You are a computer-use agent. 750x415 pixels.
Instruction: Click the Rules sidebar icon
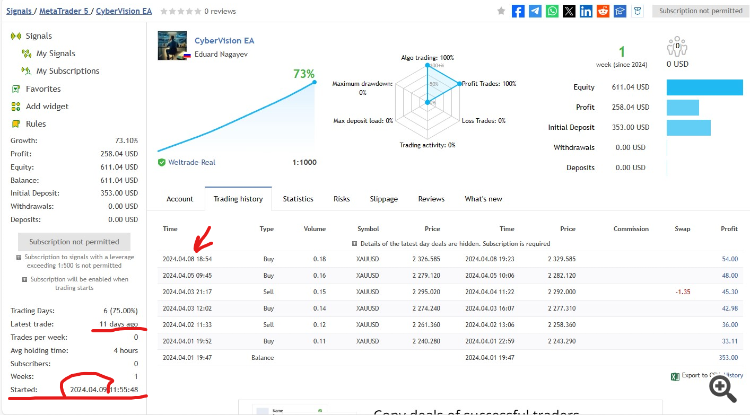tap(16, 124)
